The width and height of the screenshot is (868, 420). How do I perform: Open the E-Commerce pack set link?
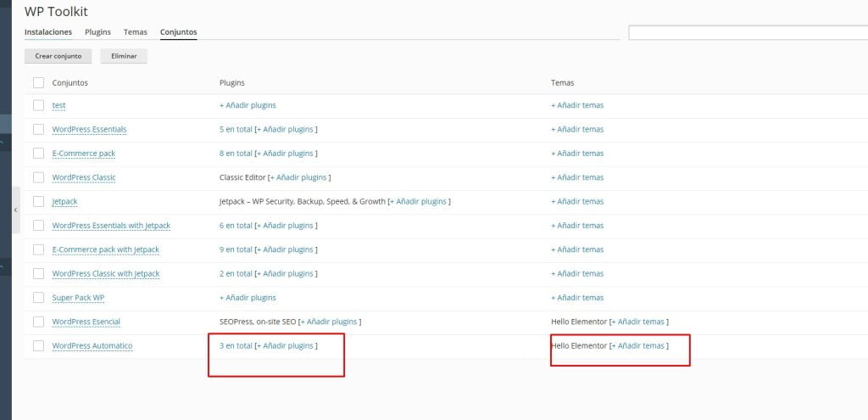click(x=84, y=153)
